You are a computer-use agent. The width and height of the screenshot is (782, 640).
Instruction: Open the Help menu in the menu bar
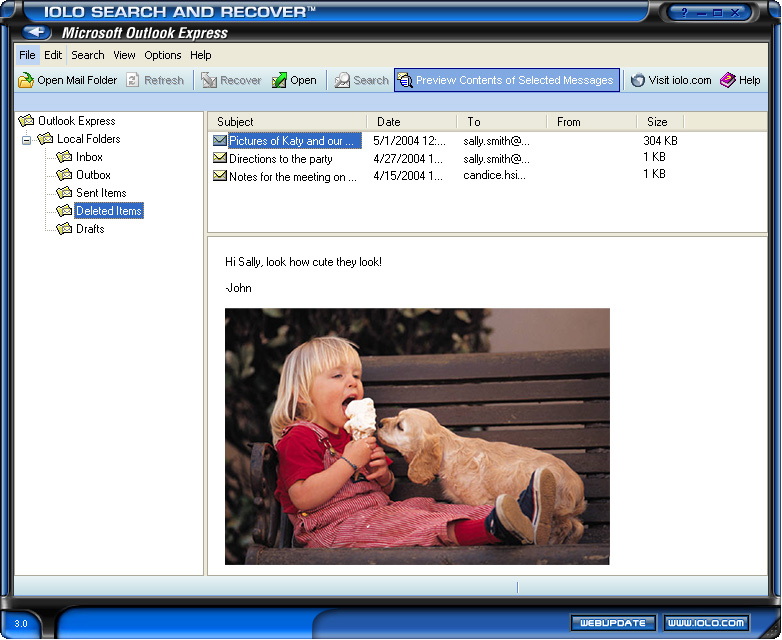200,55
